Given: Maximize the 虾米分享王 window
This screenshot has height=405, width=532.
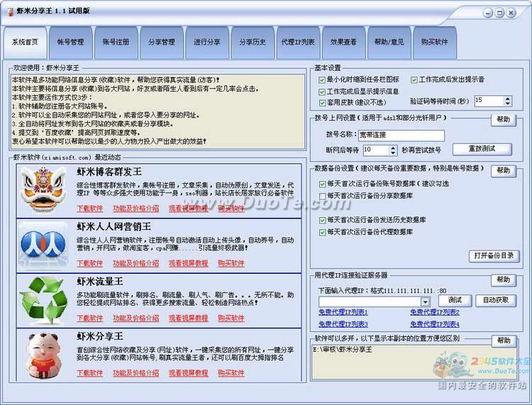Looking at the screenshot, I should pos(499,13).
